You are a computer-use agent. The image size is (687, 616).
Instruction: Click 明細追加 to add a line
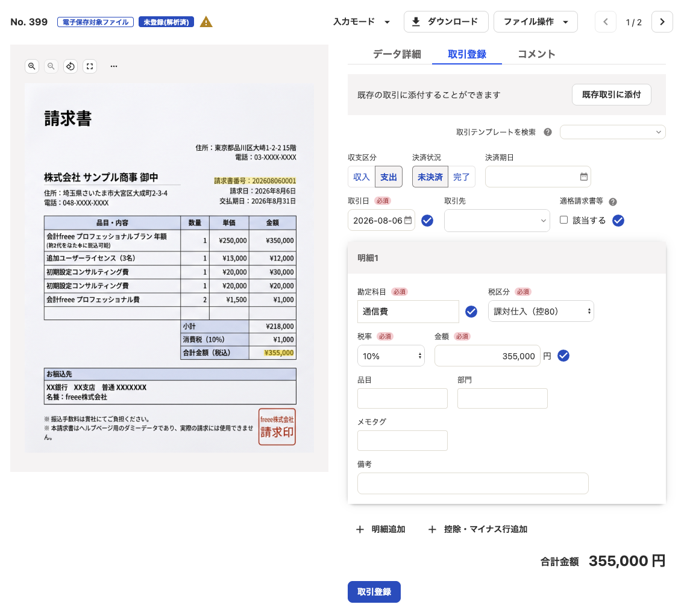[380, 529]
